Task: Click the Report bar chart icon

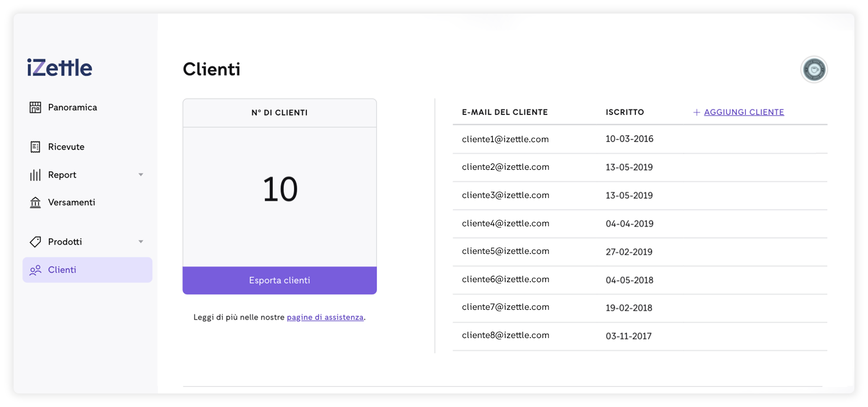Action: click(x=35, y=175)
